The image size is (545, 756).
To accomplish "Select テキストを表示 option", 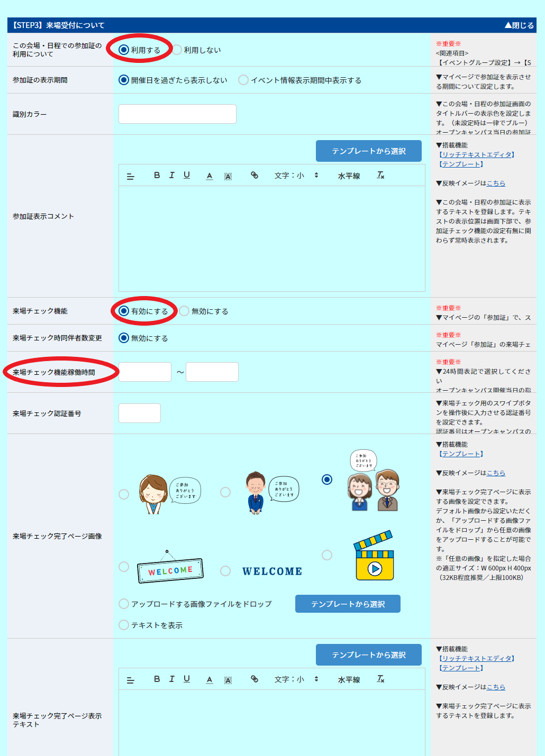I will (124, 625).
